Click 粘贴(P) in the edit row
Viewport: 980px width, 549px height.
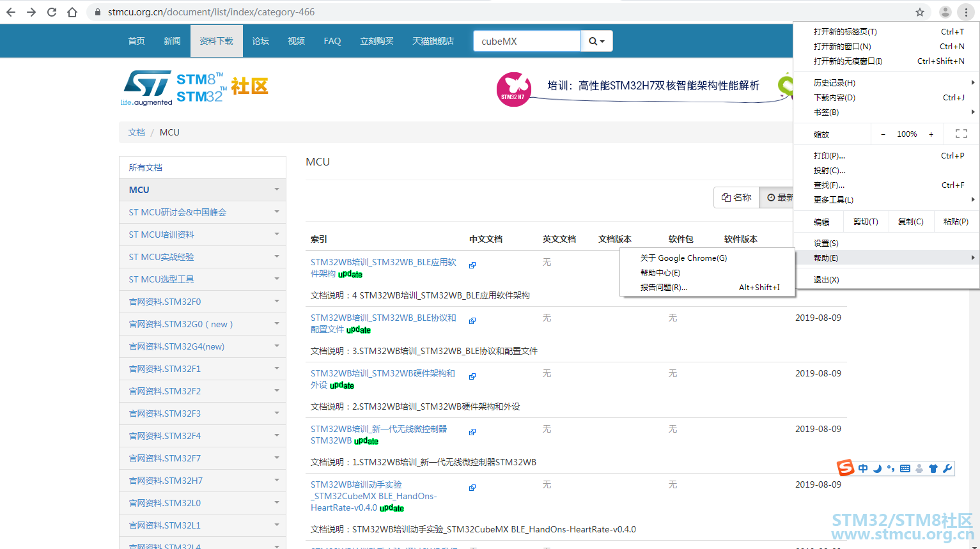click(956, 222)
